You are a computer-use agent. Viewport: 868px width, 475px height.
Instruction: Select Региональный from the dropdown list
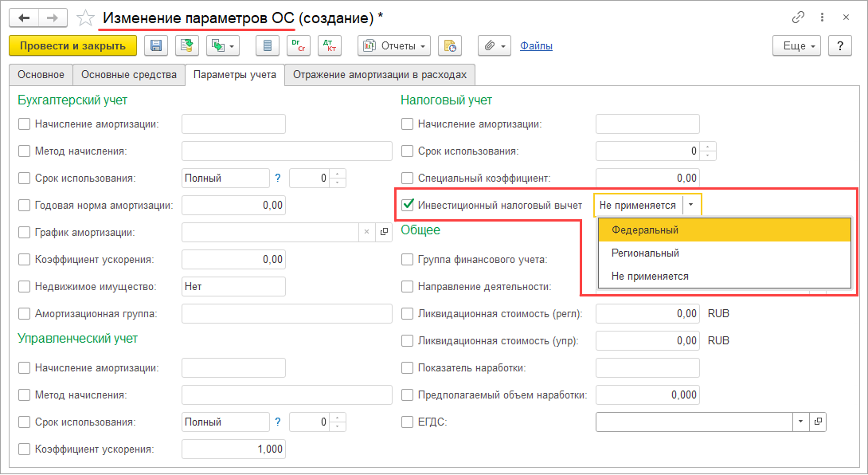[645, 253]
